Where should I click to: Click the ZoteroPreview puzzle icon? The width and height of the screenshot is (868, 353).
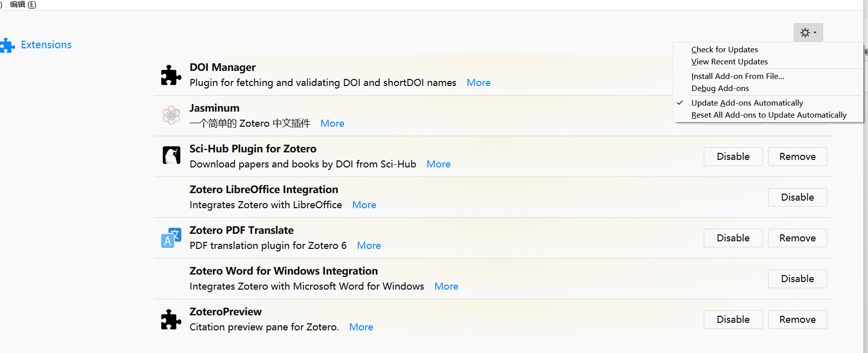coord(171,319)
